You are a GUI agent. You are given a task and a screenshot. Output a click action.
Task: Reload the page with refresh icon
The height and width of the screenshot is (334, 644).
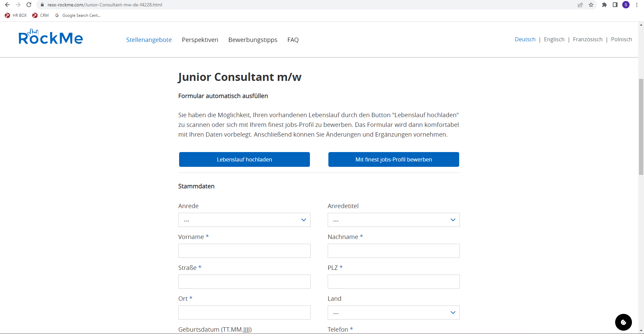pyautogui.click(x=29, y=5)
